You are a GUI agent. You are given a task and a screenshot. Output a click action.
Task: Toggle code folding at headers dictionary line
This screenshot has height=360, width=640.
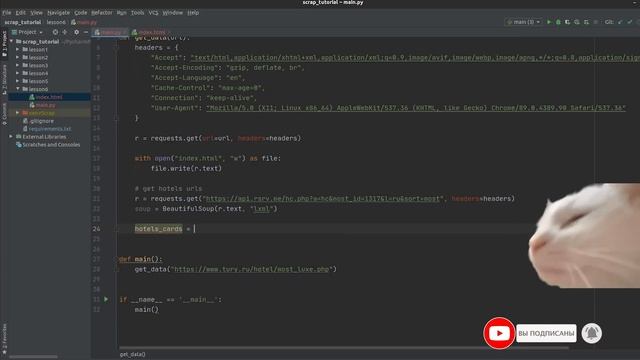click(116, 47)
